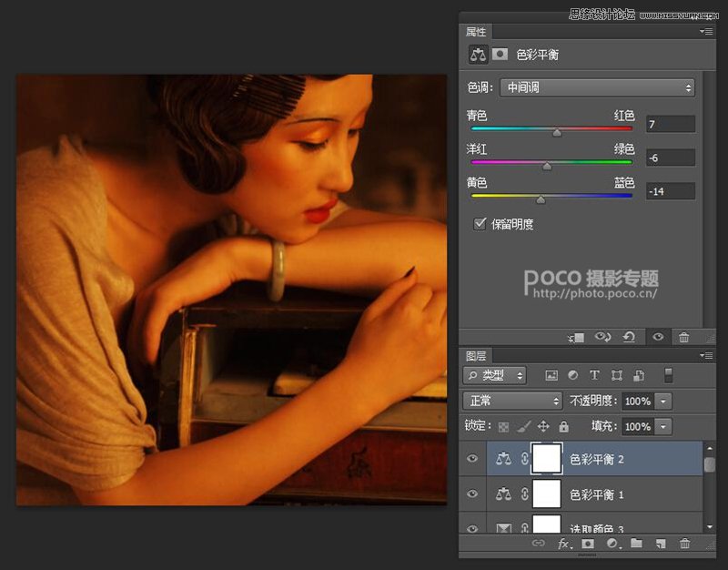Click the layers panel scroll up arrow
Screen dimensions: 728x570
[710, 448]
